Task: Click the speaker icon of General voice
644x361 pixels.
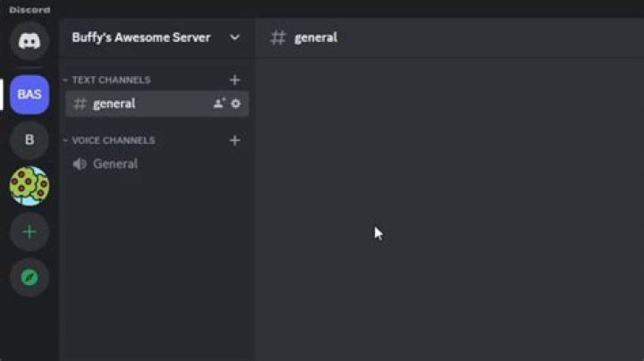Action: coord(80,164)
